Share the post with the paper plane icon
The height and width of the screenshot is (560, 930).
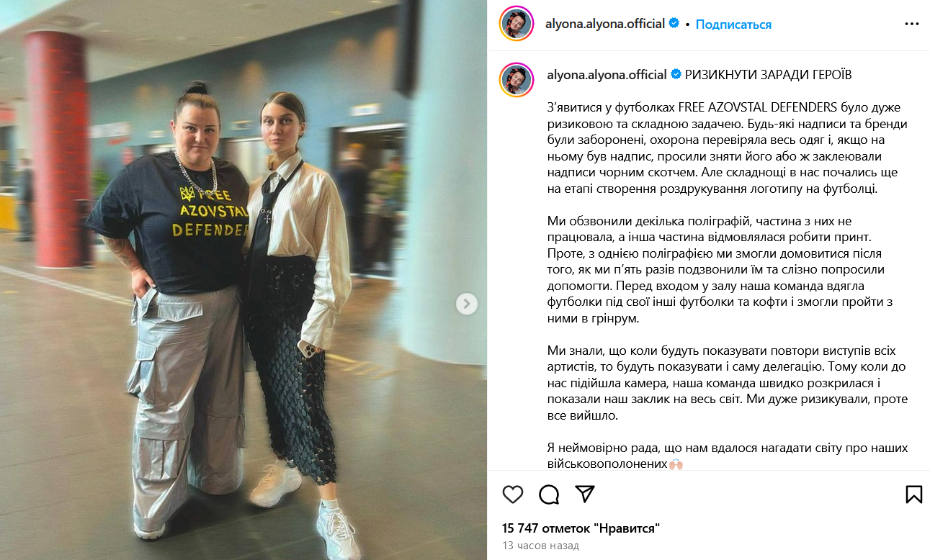point(585,494)
